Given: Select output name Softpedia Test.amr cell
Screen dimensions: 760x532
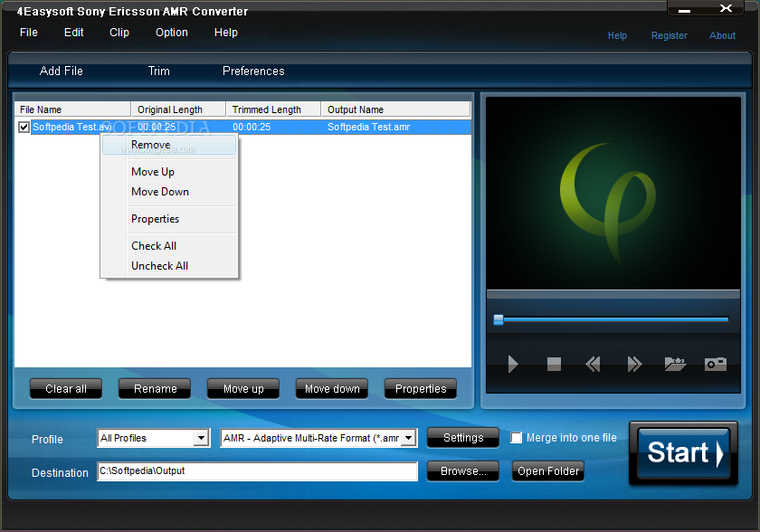Looking at the screenshot, I should [369, 127].
